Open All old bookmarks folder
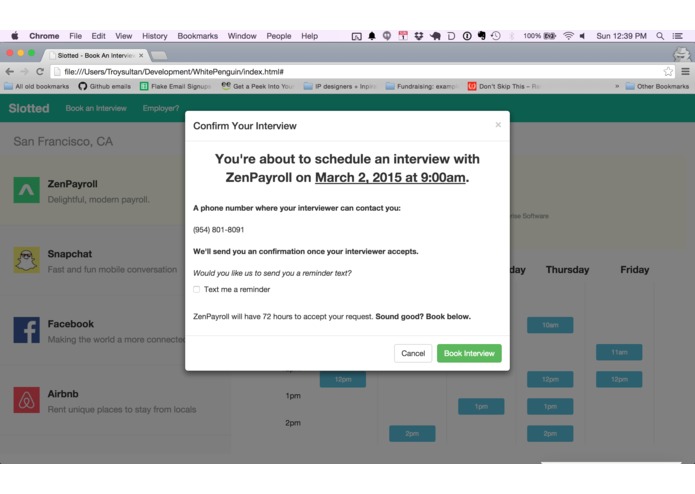The image size is (695, 494). [x=37, y=86]
